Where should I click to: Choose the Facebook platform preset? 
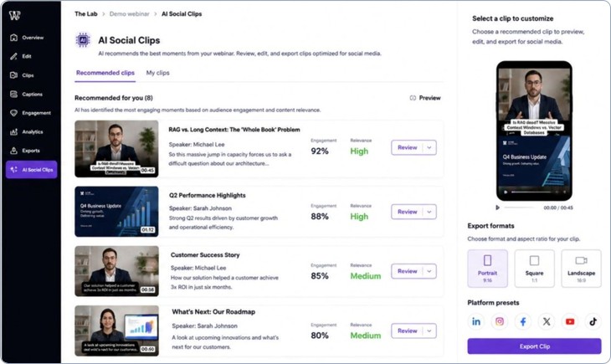coord(523,321)
